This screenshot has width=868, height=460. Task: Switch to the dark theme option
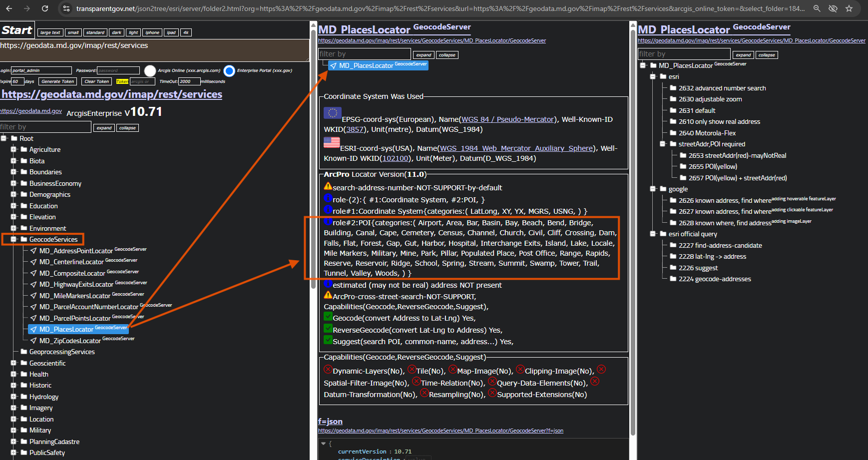116,32
